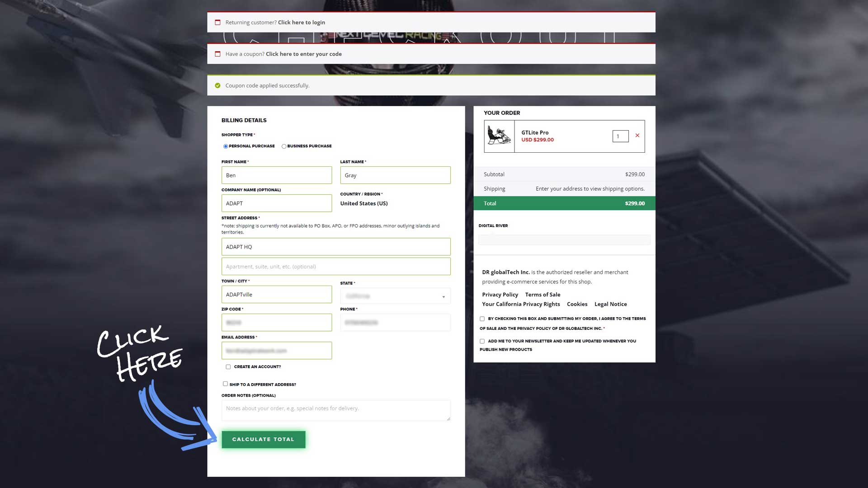Click the returning customer notice icon

[x=217, y=22]
